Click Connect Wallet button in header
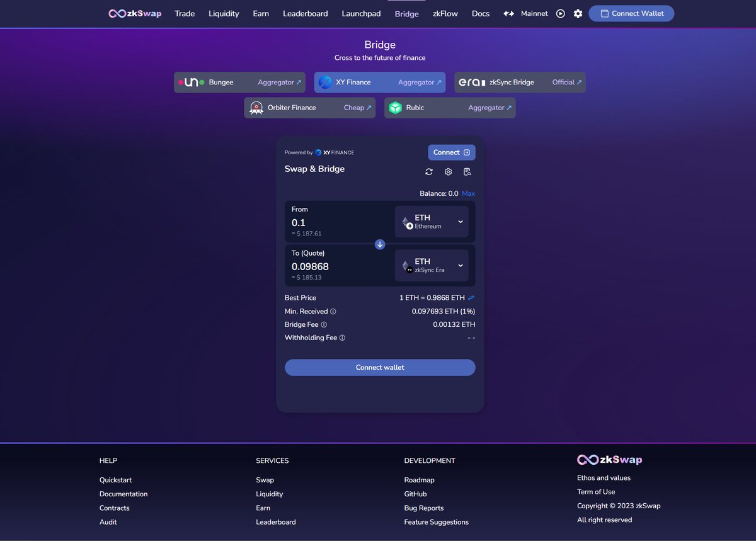The height and width of the screenshot is (541, 756). pyautogui.click(x=631, y=13)
